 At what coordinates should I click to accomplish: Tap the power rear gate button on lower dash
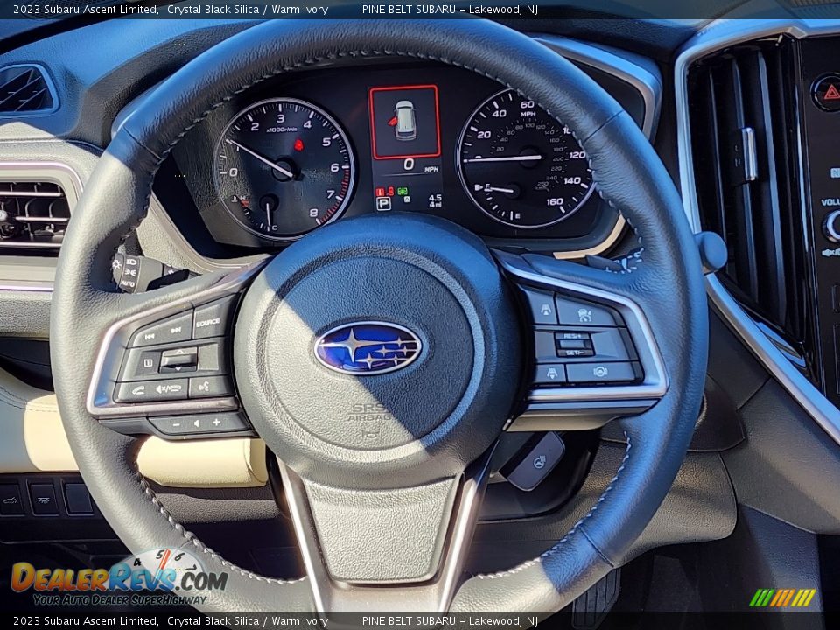pyautogui.click(x=11, y=500)
